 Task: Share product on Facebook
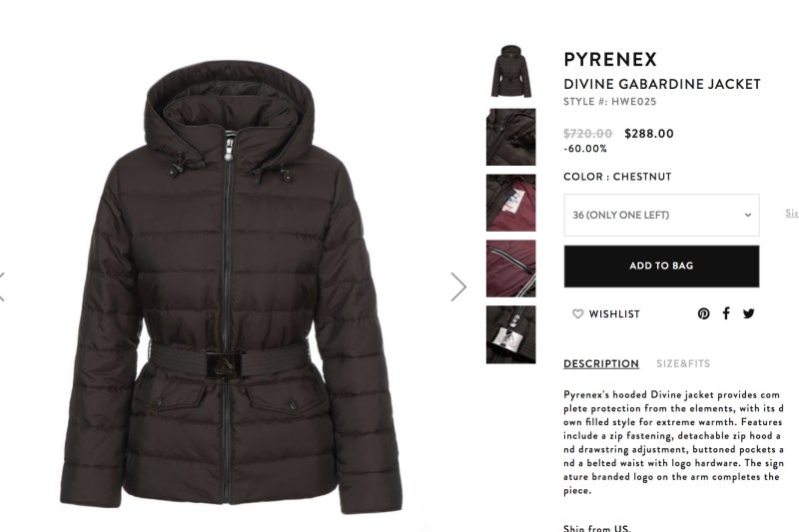tap(726, 313)
